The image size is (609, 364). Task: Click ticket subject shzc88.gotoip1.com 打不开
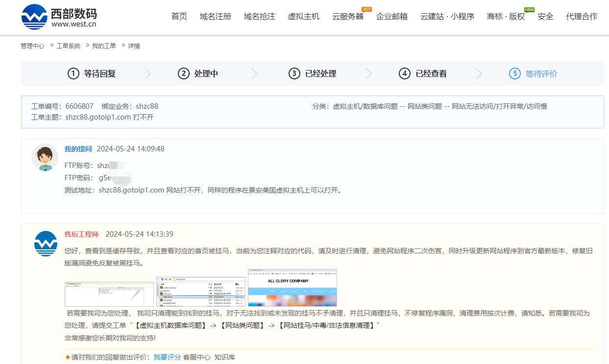click(109, 117)
